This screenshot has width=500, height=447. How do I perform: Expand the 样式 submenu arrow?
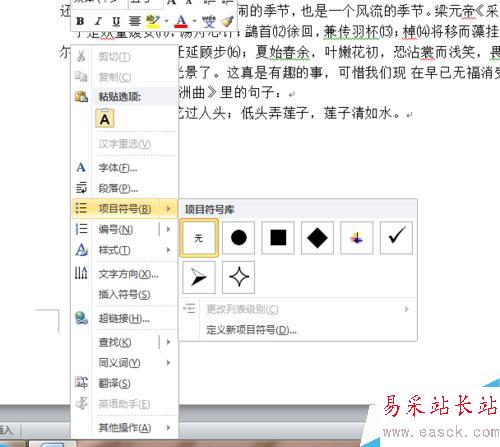pyautogui.click(x=168, y=250)
